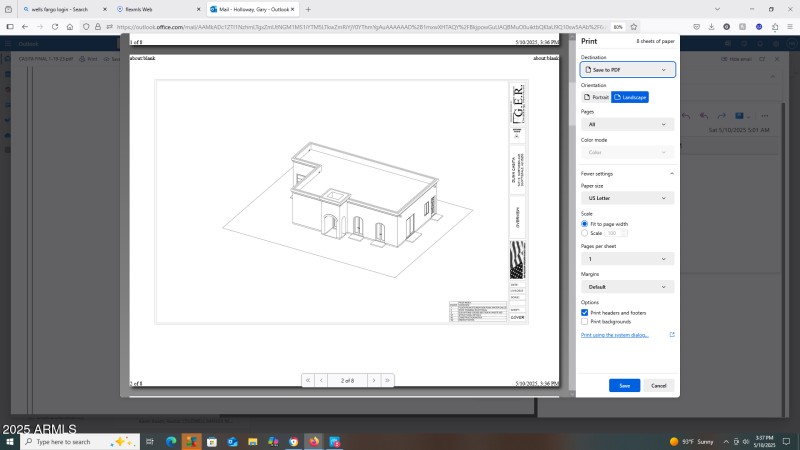Open the Paper size dropdown
Image resolution: width=800 pixels, height=450 pixels.
click(x=627, y=198)
